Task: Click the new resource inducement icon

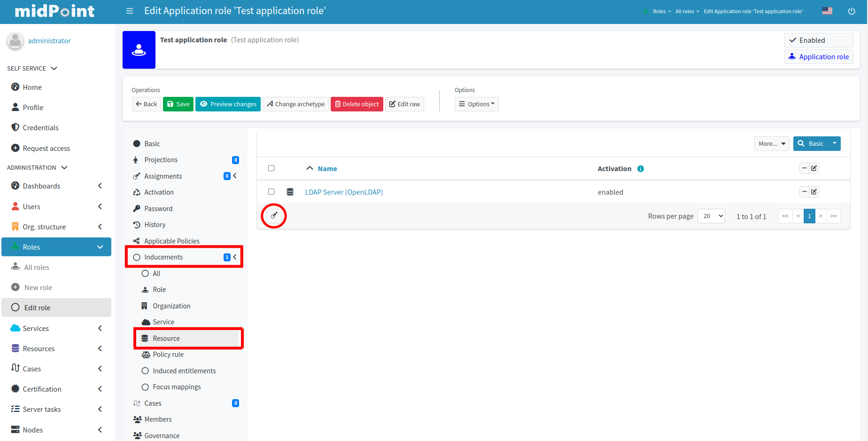Action: [274, 216]
